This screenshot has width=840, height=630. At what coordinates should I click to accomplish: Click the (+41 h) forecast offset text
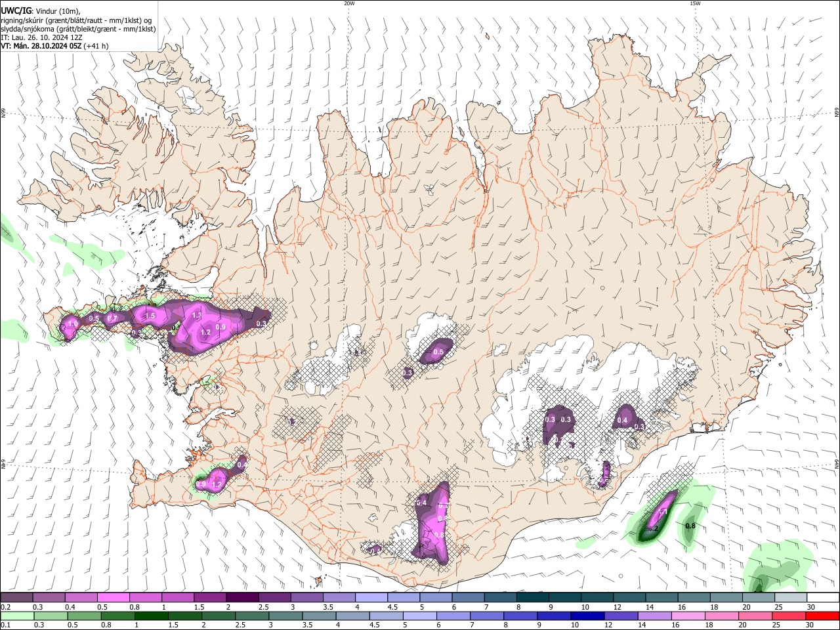(96, 46)
